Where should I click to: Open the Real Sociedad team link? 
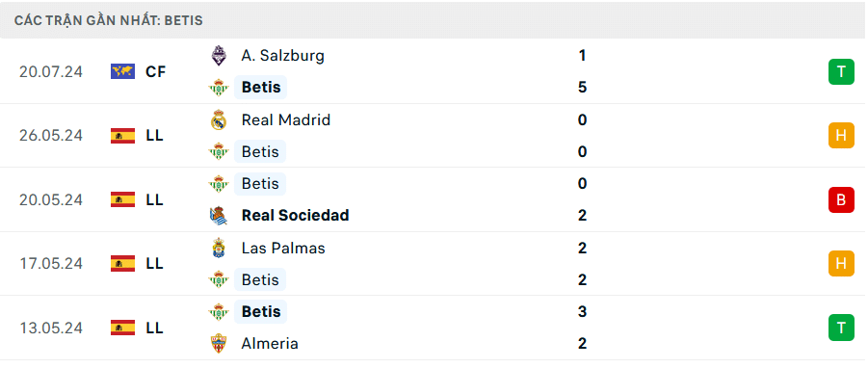[295, 215]
